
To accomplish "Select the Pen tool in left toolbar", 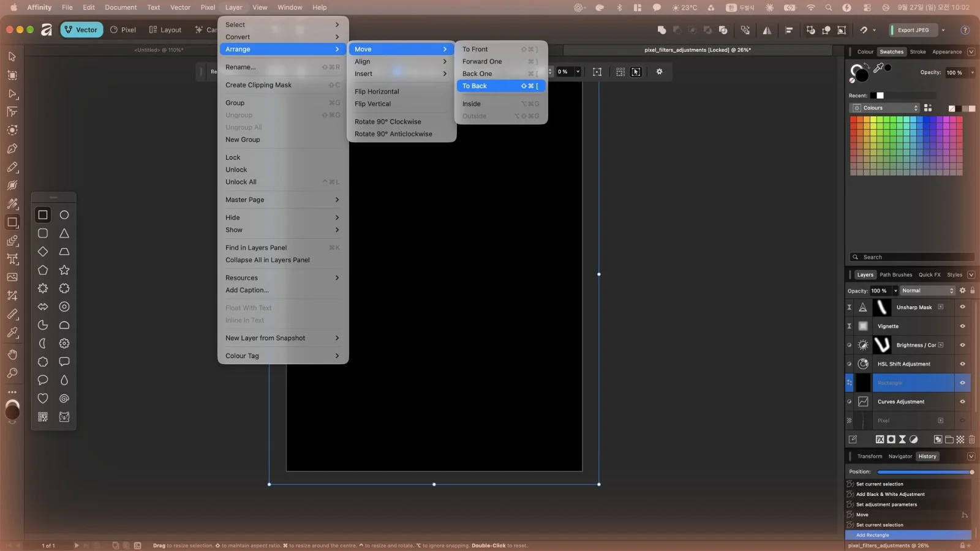I will (12, 148).
